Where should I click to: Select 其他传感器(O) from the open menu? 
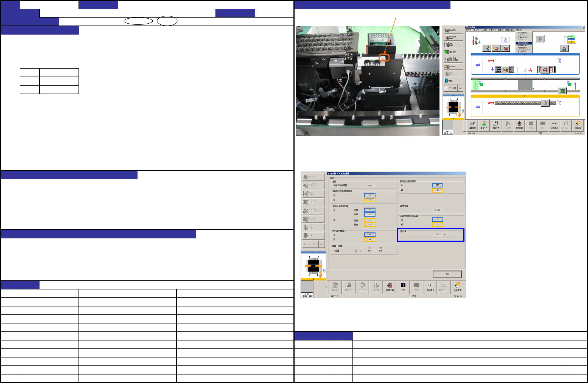tap(523, 43)
